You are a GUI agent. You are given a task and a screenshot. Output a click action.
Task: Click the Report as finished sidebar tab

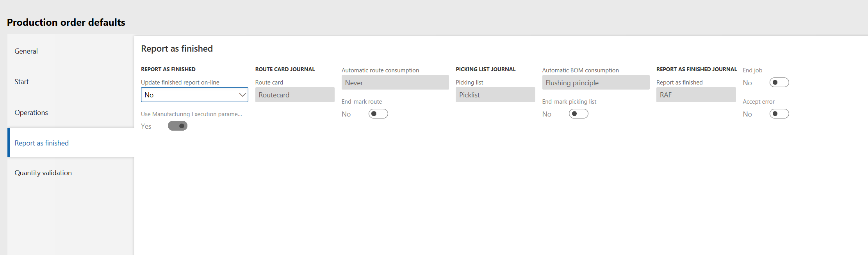(x=42, y=143)
